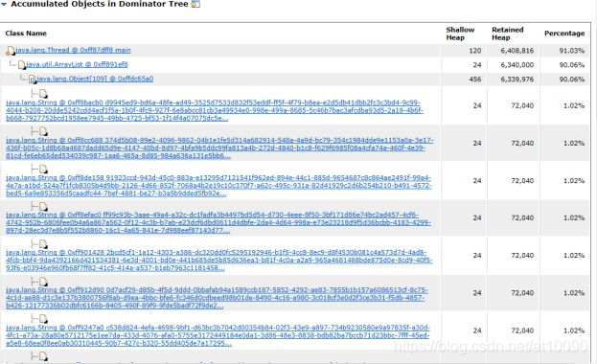Open java.util.ArrayList @ 0xff891ef8 link

(78, 64)
